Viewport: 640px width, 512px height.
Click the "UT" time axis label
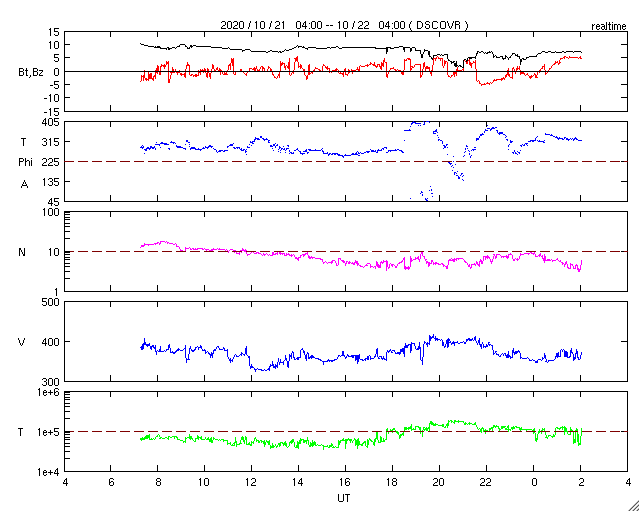click(x=344, y=498)
